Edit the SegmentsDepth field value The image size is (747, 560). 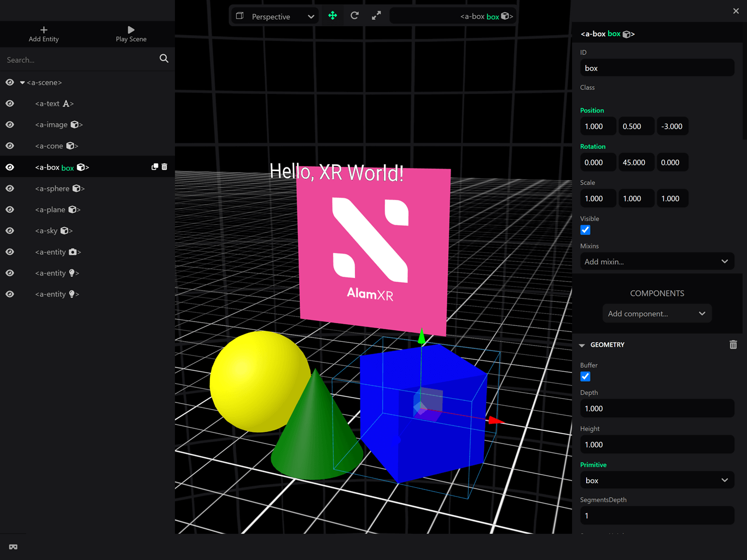tap(657, 516)
